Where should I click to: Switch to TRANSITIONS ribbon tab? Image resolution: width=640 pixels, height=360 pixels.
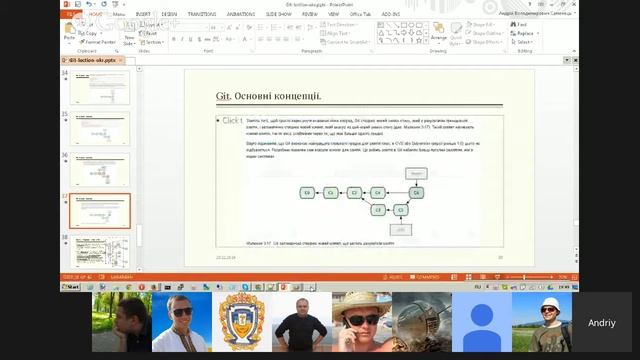(202, 14)
